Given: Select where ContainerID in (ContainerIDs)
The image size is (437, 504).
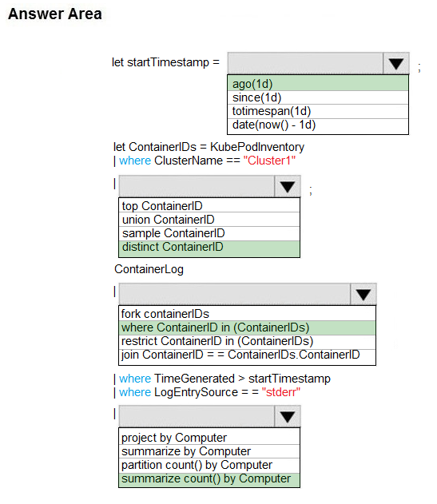Looking at the screenshot, I should pos(248,327).
